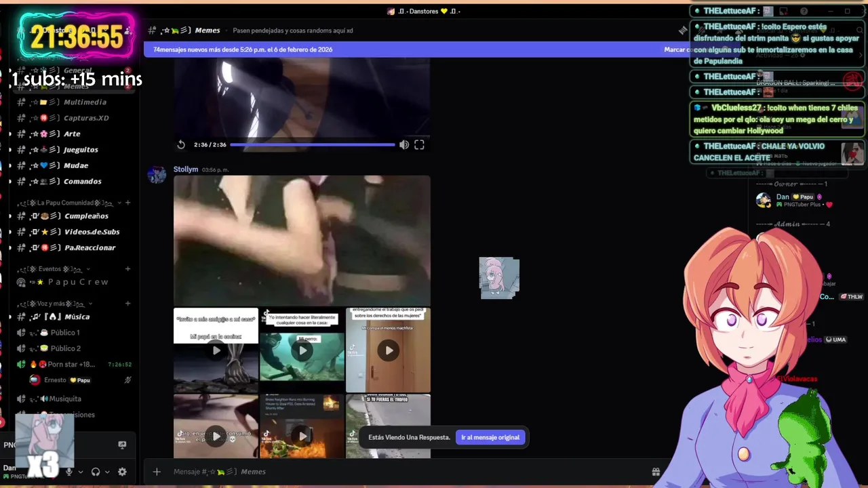
Task: Open the Pa.Reaccionar channel
Action: (75, 248)
